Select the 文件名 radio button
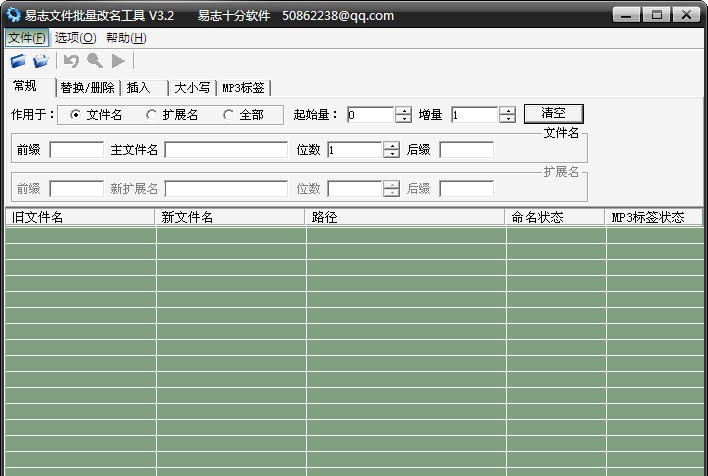Screen dimensions: 708x476 (x=75, y=115)
